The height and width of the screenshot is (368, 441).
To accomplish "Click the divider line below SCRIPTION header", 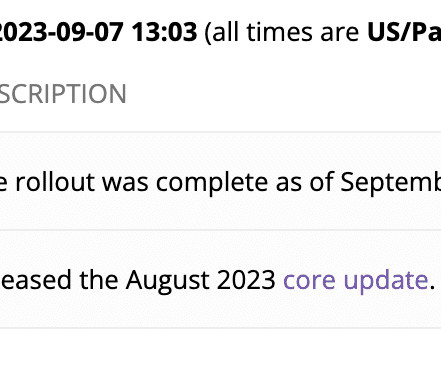I will click(220, 132).
